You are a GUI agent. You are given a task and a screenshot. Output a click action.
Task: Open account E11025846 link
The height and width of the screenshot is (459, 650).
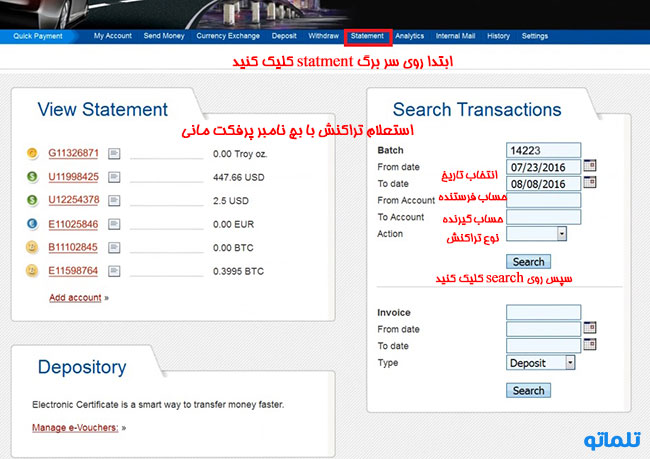coord(73,224)
